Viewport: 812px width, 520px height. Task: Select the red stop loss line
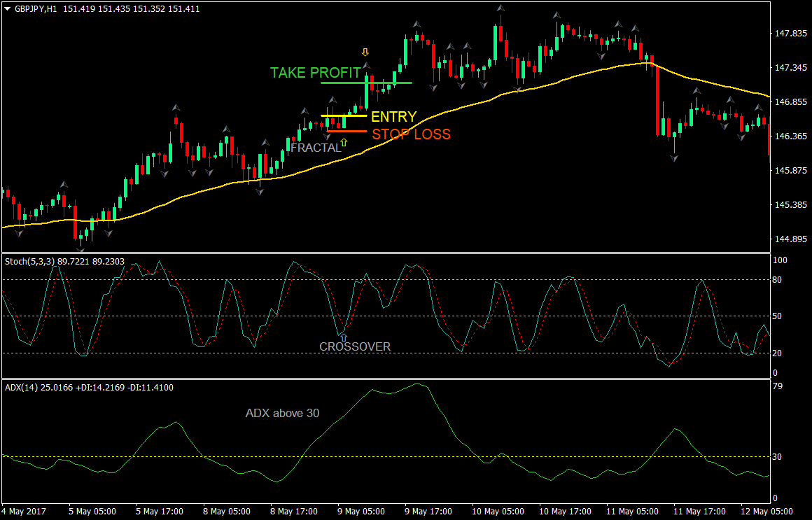click(346, 131)
